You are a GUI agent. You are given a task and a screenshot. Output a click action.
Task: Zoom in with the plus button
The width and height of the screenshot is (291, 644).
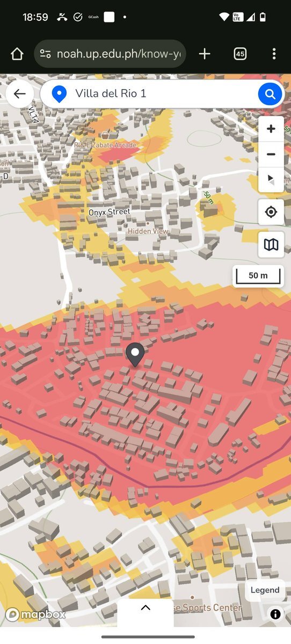[x=271, y=129]
